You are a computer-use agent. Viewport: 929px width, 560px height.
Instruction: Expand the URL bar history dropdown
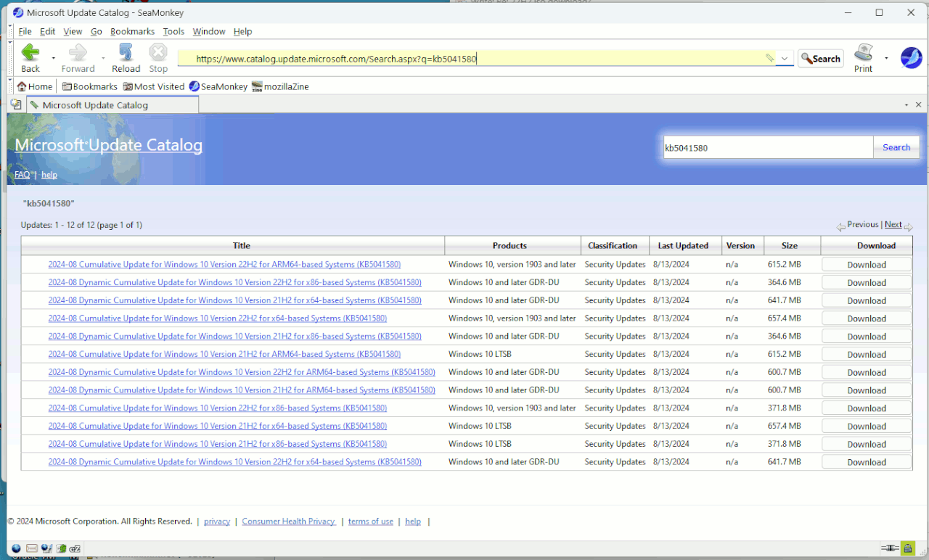(x=785, y=58)
